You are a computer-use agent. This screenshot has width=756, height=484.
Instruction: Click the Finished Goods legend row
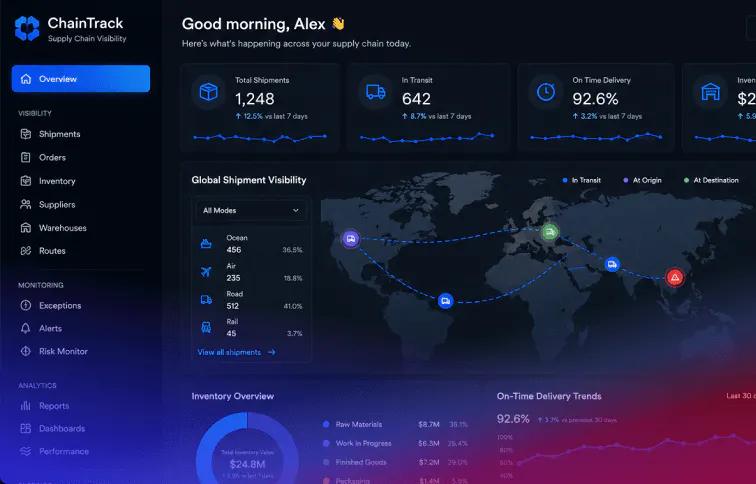(x=395, y=462)
